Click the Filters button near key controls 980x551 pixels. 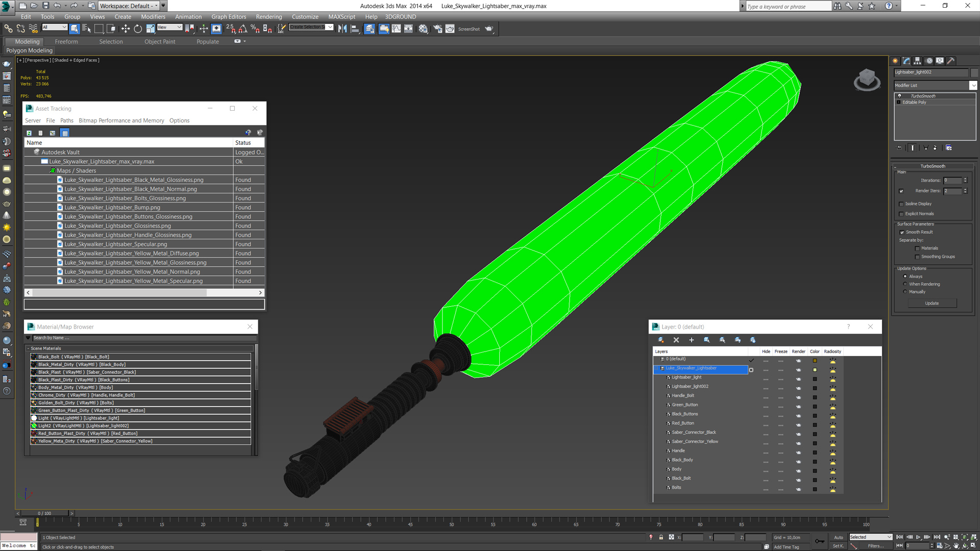pos(875,546)
